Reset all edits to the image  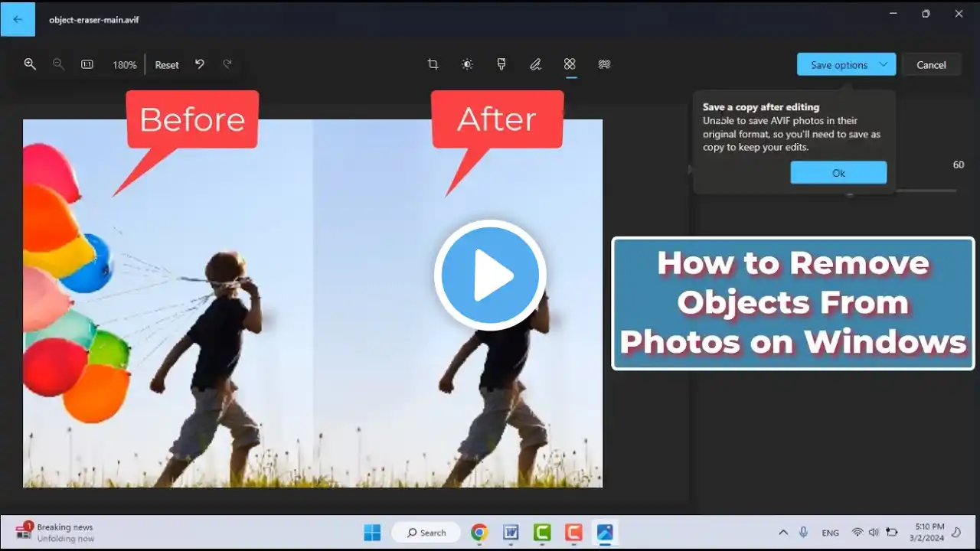[x=167, y=65]
